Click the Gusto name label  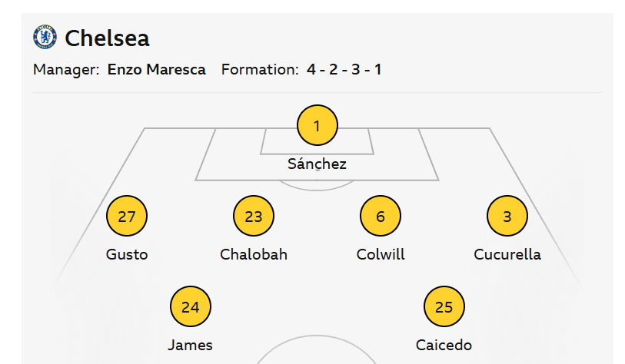[127, 254]
